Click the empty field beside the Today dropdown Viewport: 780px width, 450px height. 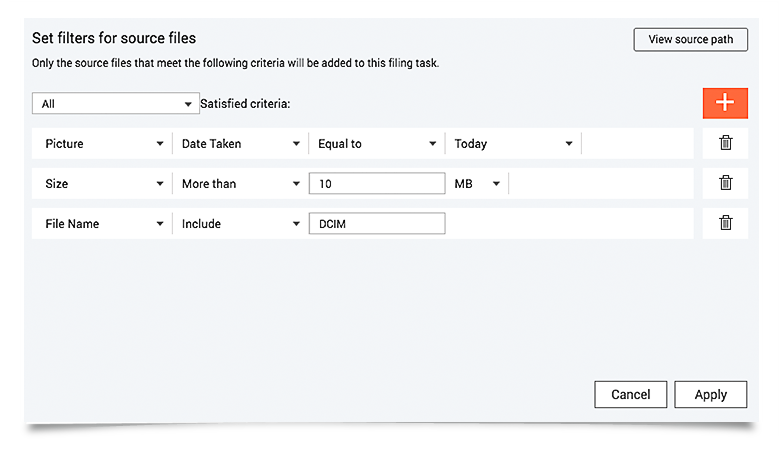click(637, 144)
